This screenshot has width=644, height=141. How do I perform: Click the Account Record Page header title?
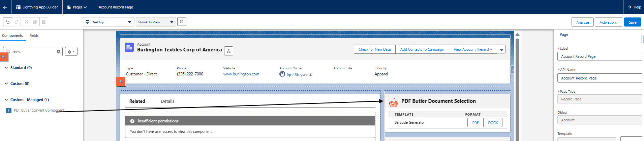116,7
